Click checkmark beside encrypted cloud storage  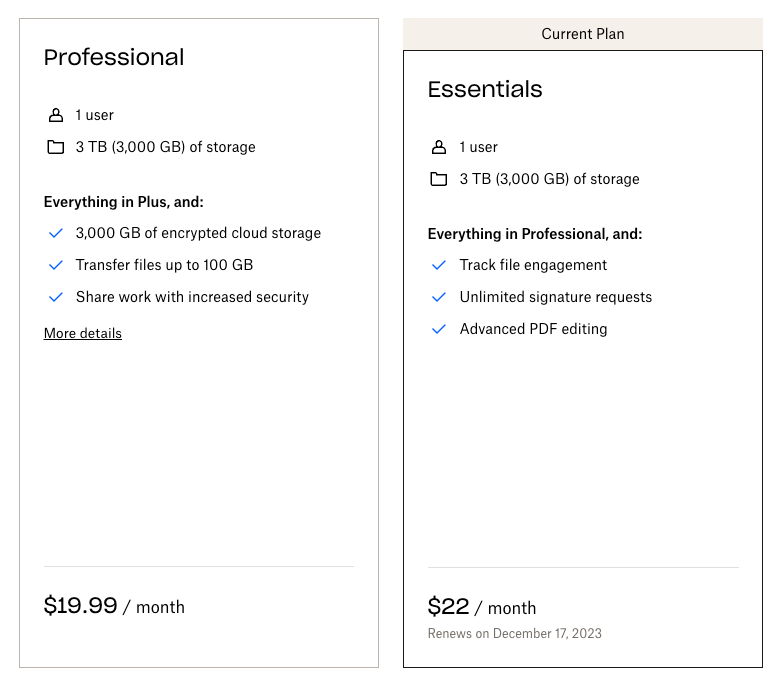click(56, 233)
